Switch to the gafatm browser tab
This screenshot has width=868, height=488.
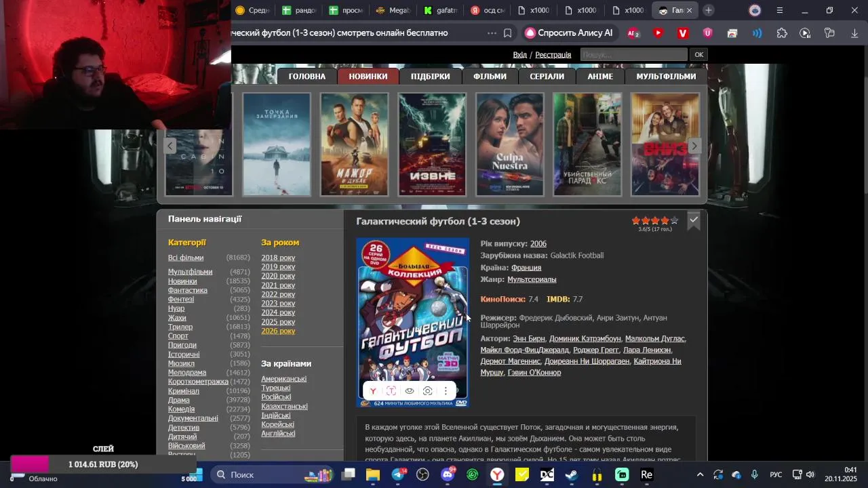440,10
